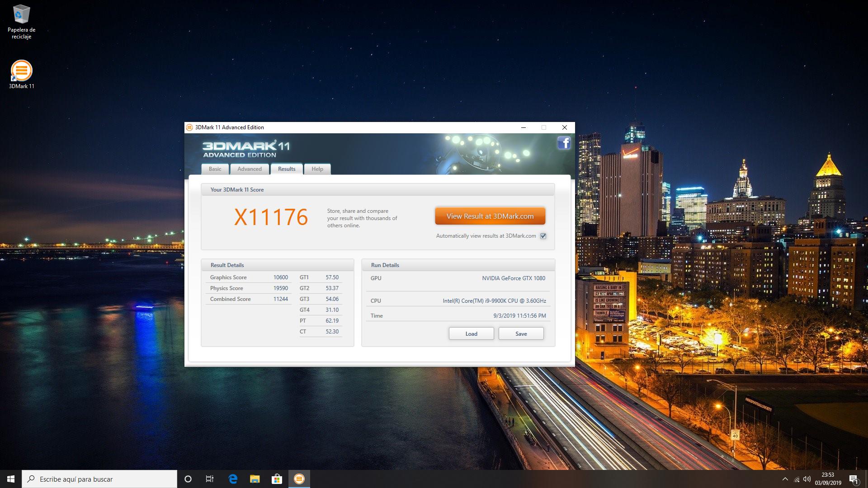Screen dimensions: 868x488
Task: Launch Microsoft Edge from the taskbar
Action: pyautogui.click(x=233, y=479)
